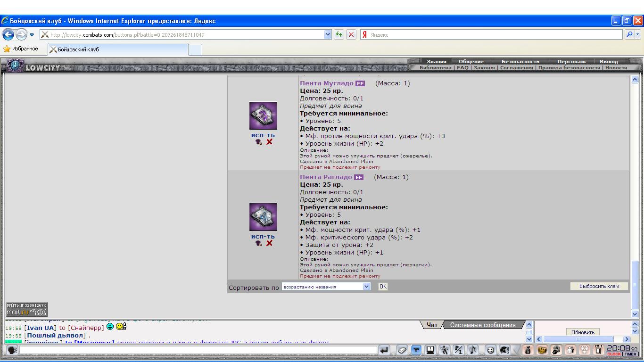The width and height of the screenshot is (644, 362).
Task: Click the browser Stop red X icon
Action: [351, 34]
